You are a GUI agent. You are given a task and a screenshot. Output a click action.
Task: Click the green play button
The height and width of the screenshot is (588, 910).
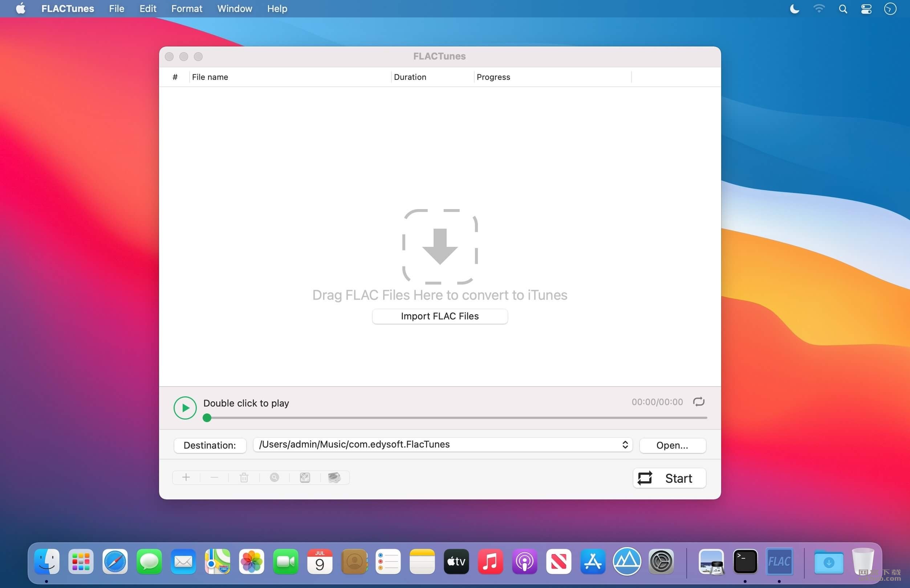pos(185,408)
